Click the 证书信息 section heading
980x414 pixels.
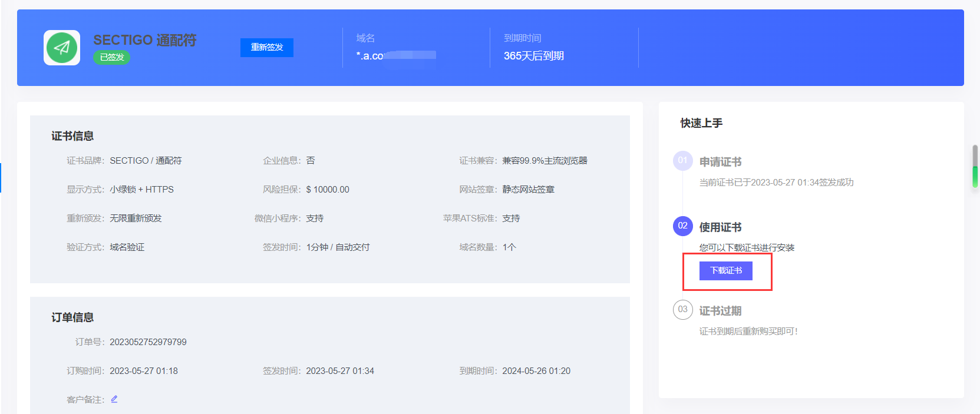click(72, 136)
